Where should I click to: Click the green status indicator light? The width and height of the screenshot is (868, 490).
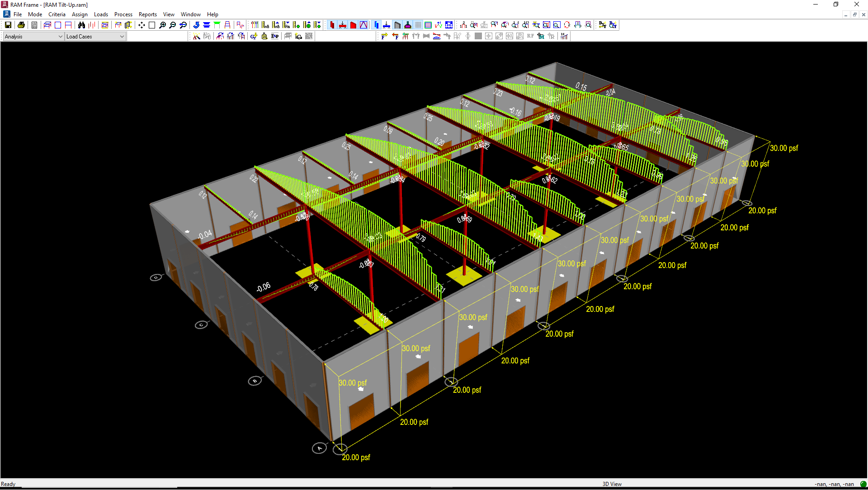[863, 484]
